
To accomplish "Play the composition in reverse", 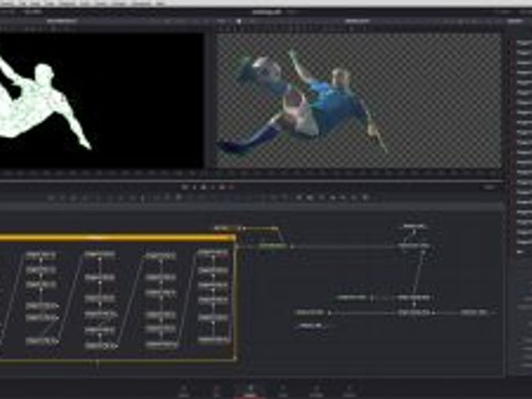I will pos(194,186).
